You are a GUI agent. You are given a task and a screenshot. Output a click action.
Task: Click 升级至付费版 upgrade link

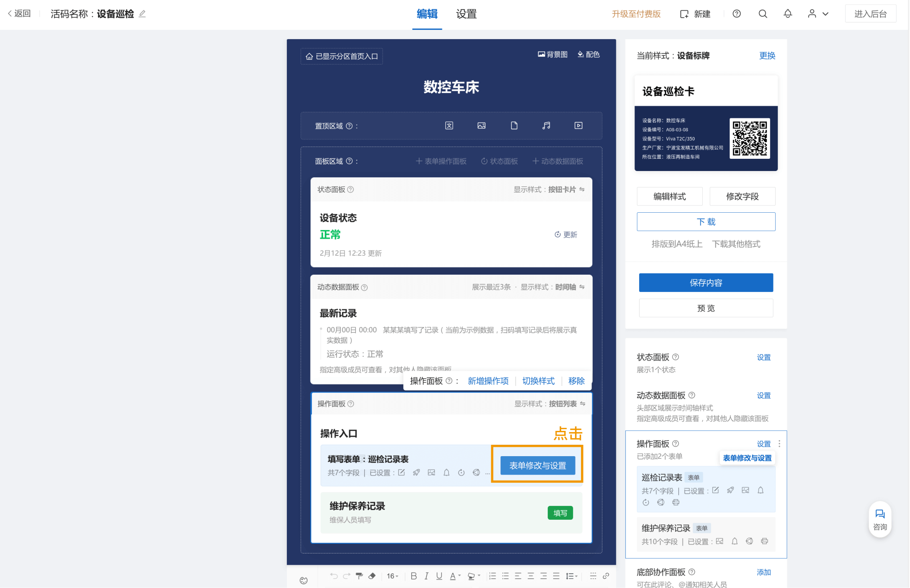click(x=636, y=14)
